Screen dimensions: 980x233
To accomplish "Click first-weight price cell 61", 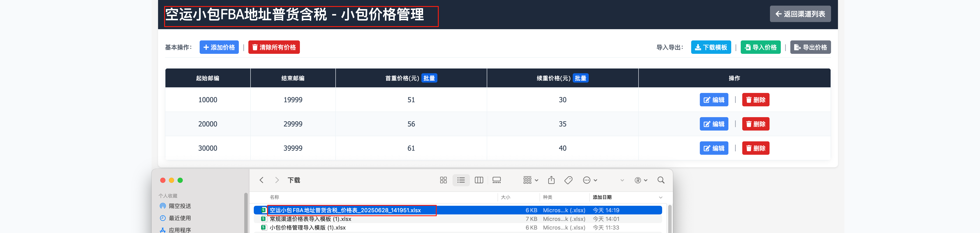I will click(411, 148).
